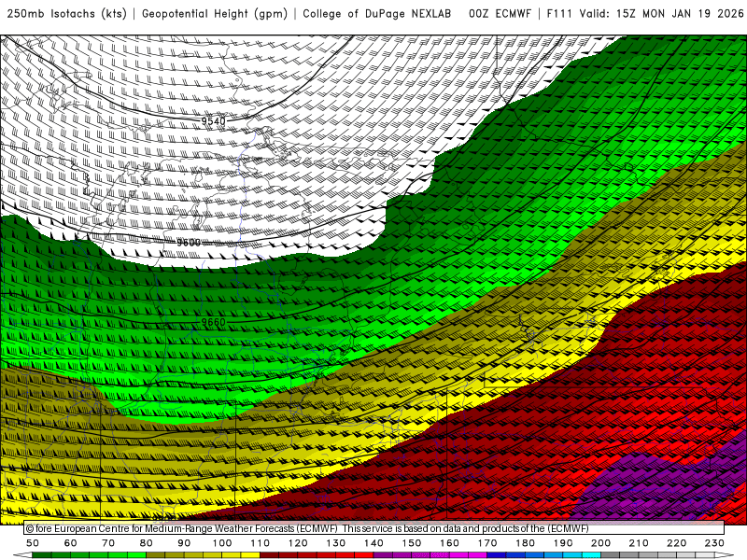Screen dimensions: 747x560
Task: Click the 100 value on the color scale
Action: [222, 543]
